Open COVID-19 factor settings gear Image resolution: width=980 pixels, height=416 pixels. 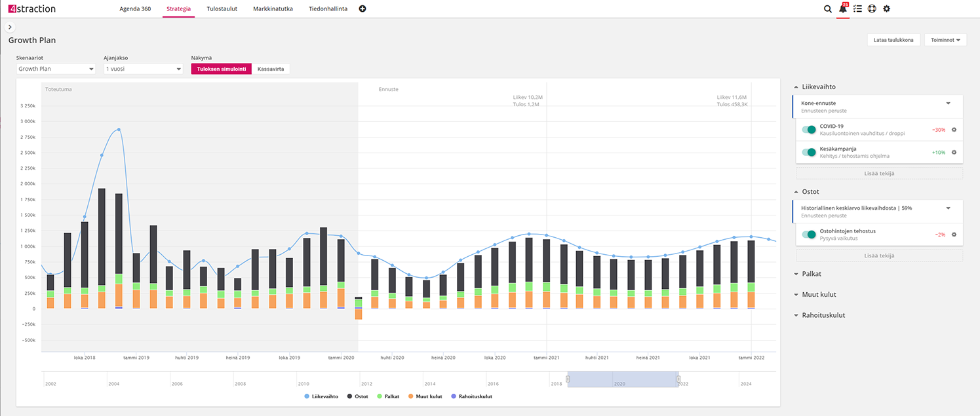coord(954,130)
